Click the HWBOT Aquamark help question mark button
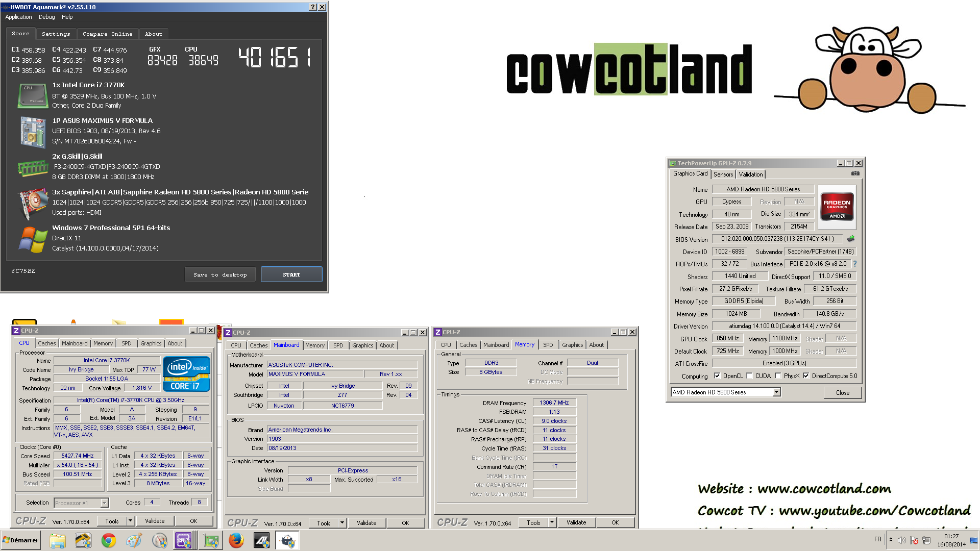This screenshot has height=551, width=980. (313, 7)
